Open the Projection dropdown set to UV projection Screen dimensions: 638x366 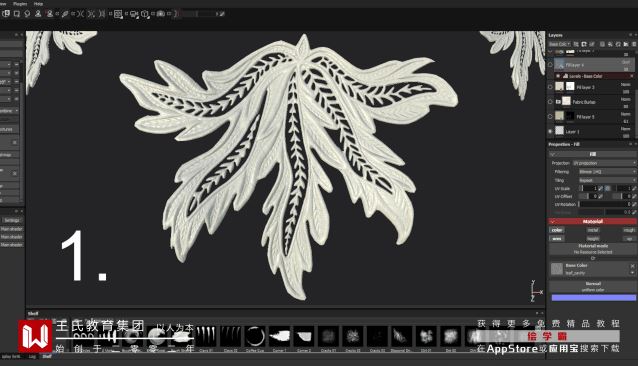point(604,163)
